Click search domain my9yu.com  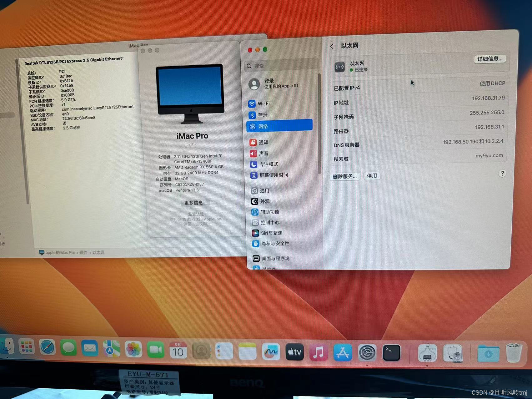[x=489, y=155]
